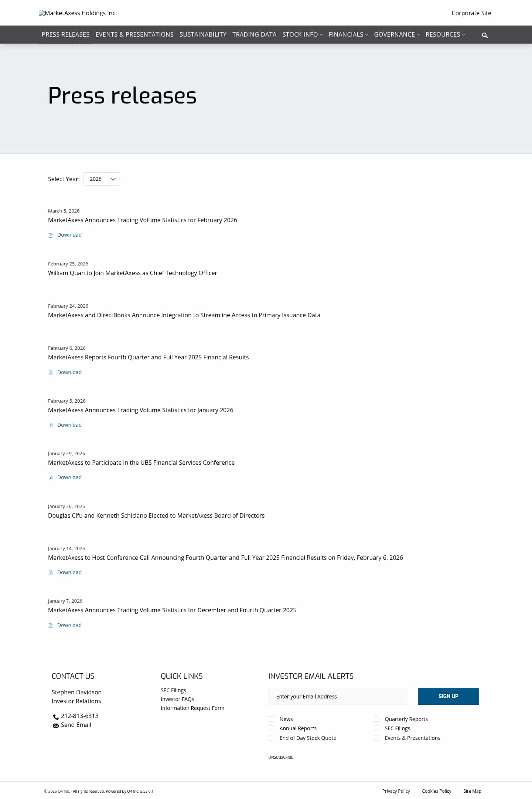Open conference call announcement for February 6
The image size is (532, 799).
(225, 558)
